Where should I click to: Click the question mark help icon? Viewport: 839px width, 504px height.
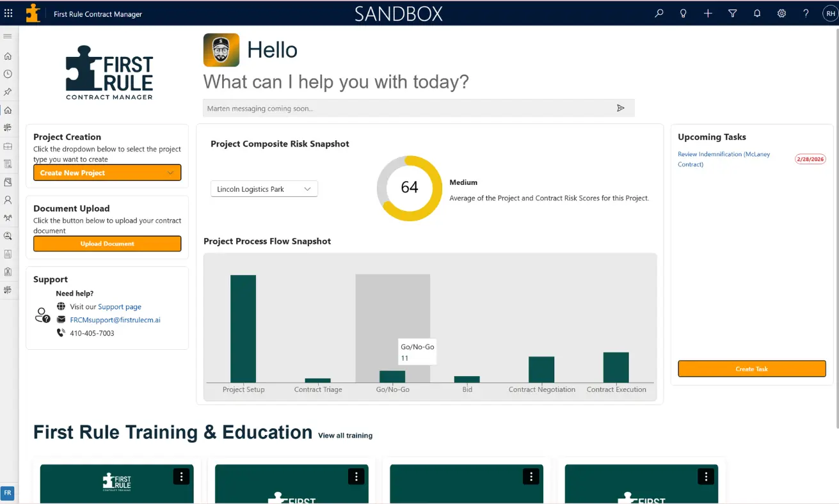[x=806, y=13]
